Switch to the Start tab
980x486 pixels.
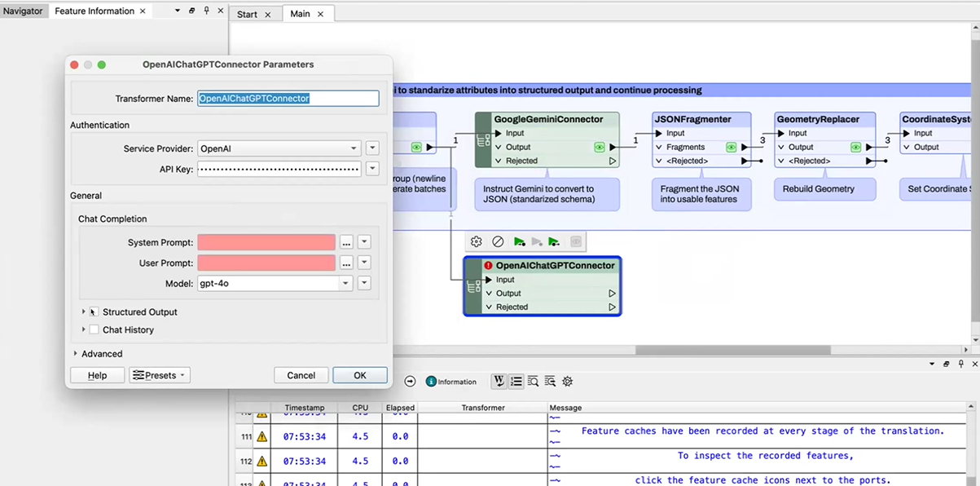pyautogui.click(x=247, y=15)
